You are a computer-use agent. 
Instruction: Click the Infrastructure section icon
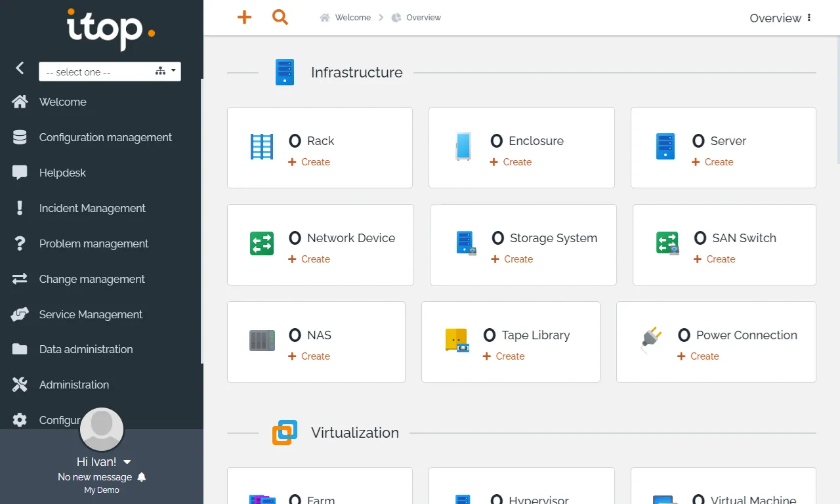[x=285, y=72]
